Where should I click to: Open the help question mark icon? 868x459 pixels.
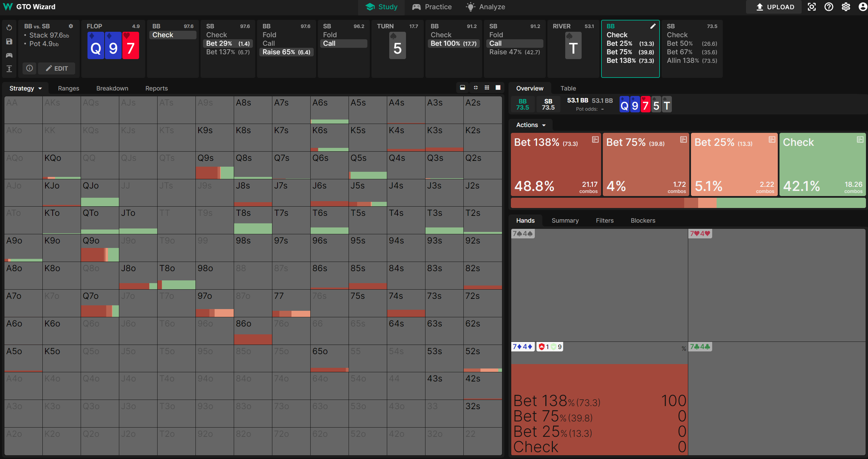(829, 7)
